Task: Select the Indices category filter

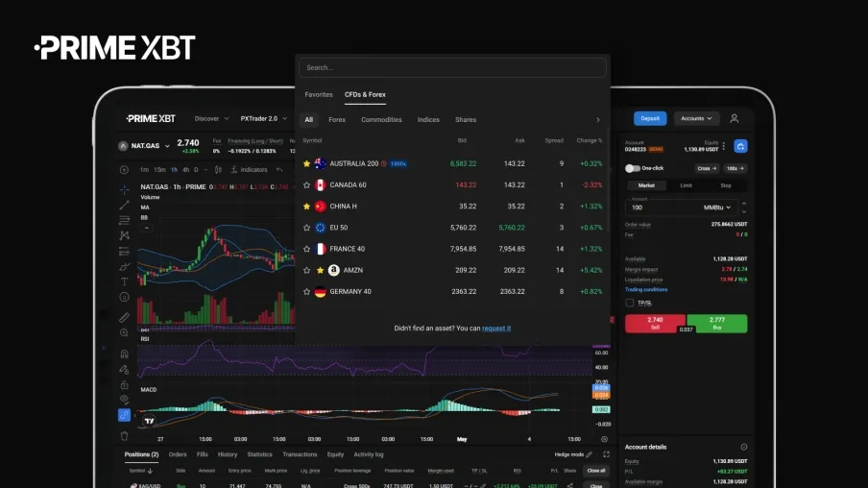Action: point(428,120)
